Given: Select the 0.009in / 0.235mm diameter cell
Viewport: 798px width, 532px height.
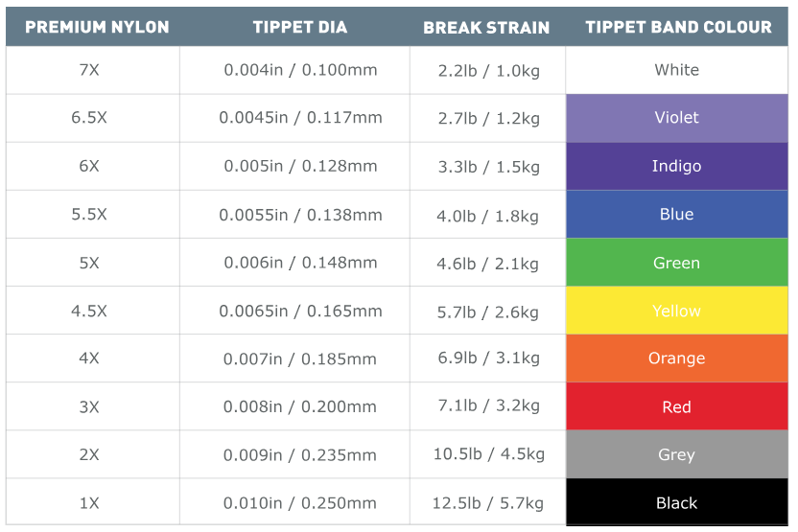Looking at the screenshot, I should [x=300, y=454].
